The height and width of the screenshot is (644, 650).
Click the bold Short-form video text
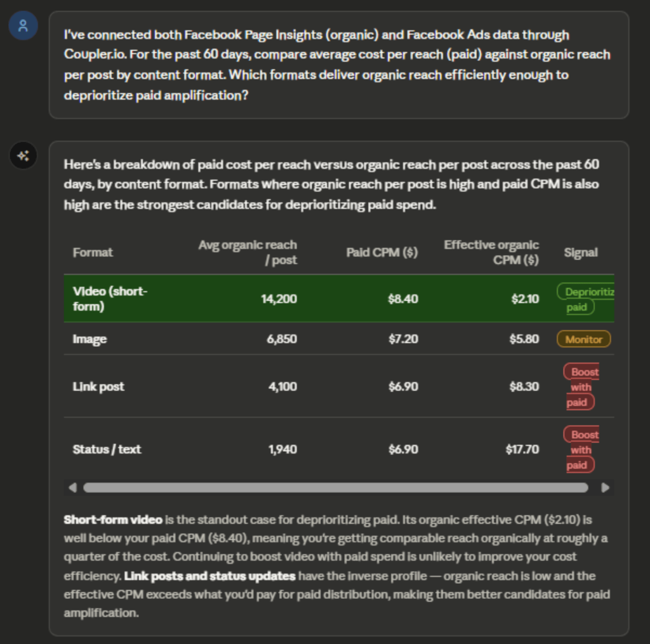pyautogui.click(x=113, y=520)
